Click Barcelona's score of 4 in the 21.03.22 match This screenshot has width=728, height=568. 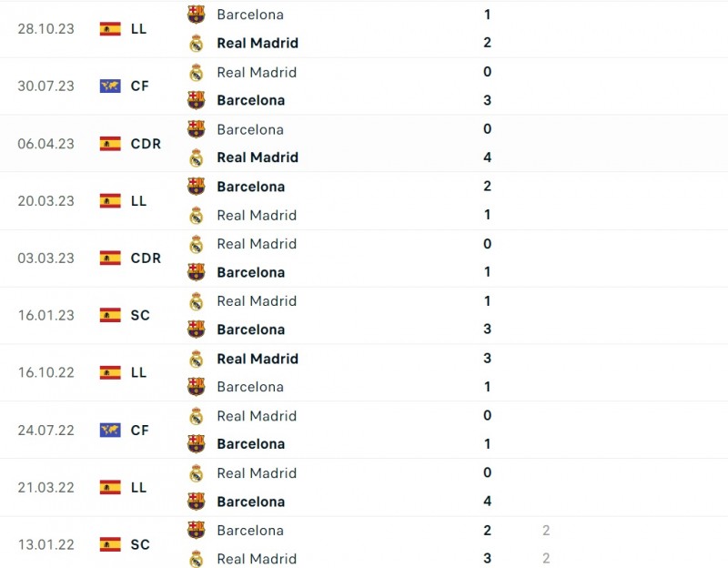(x=488, y=502)
